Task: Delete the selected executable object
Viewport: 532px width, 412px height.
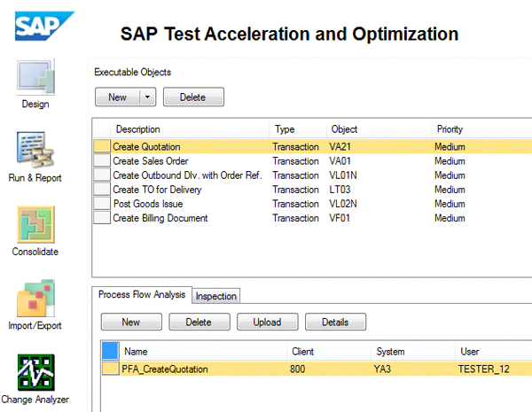Action: [x=192, y=97]
